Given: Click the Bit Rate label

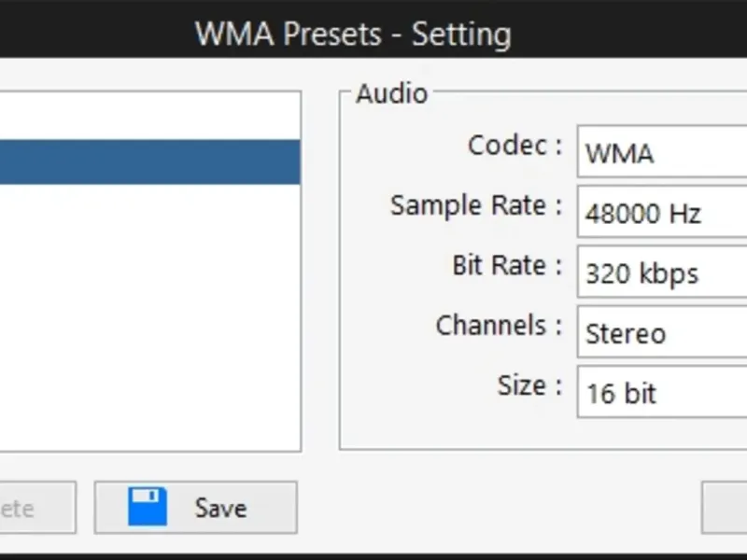Looking at the screenshot, I should (507, 265).
